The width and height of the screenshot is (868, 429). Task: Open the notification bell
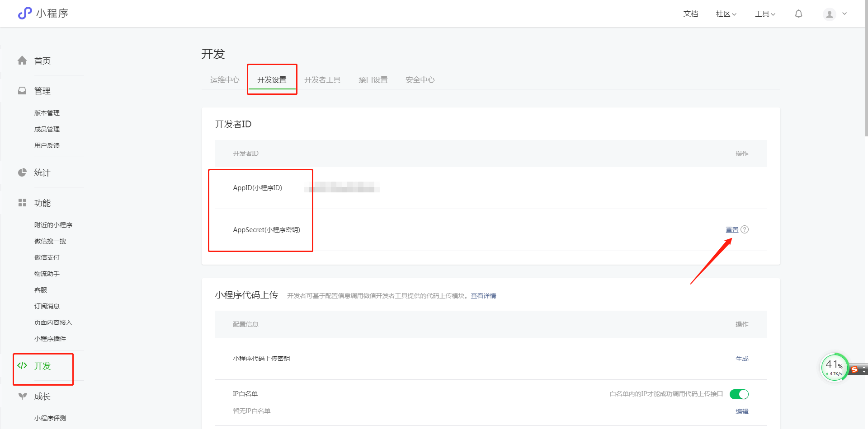pos(799,14)
